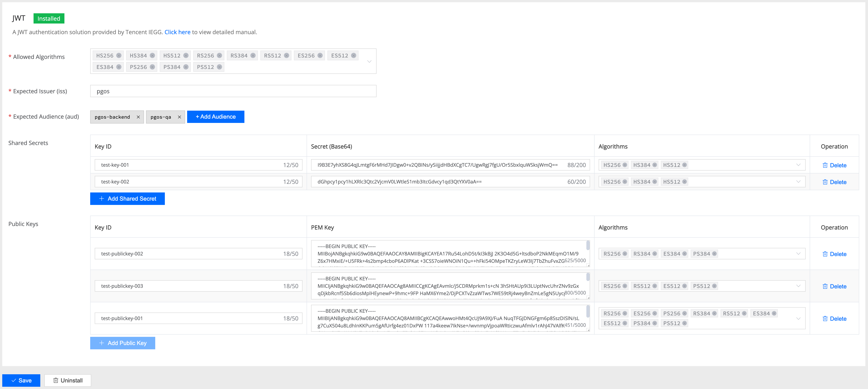Image resolution: width=868 pixels, height=389 pixels.
Task: Open algorithms dropdown for test-publickey-001
Action: pyautogui.click(x=798, y=319)
